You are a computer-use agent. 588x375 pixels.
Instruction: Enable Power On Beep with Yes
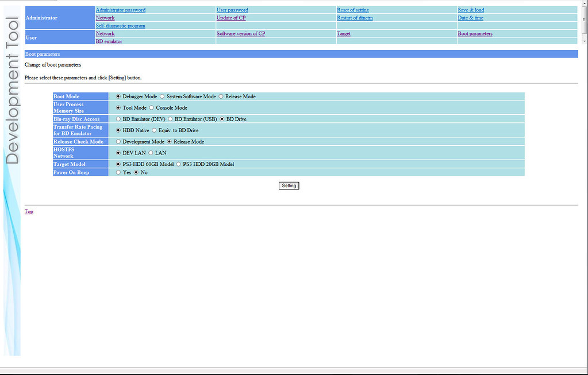[118, 172]
